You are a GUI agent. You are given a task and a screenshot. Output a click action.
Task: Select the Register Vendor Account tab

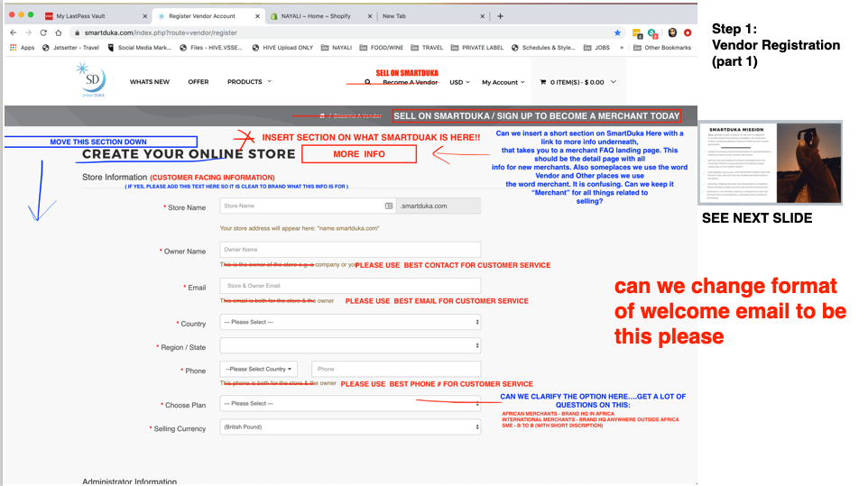click(x=208, y=16)
